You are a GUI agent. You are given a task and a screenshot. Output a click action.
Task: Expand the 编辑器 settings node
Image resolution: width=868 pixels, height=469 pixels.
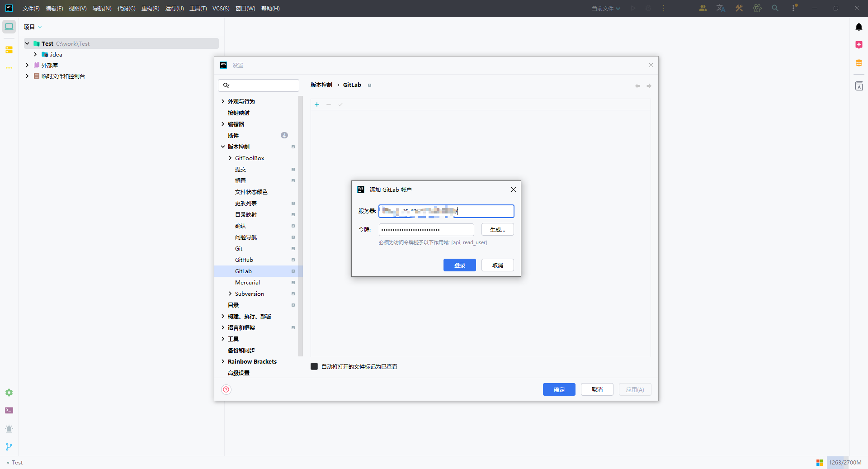click(x=223, y=124)
